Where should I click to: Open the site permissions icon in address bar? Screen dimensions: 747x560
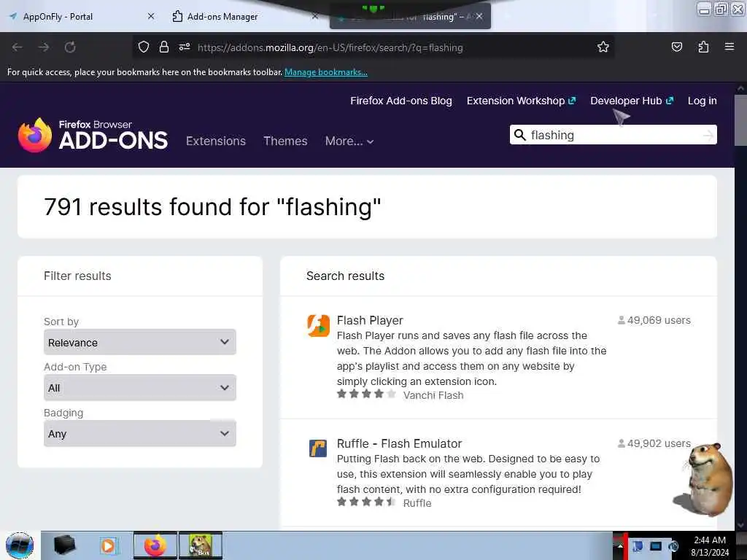185,47
